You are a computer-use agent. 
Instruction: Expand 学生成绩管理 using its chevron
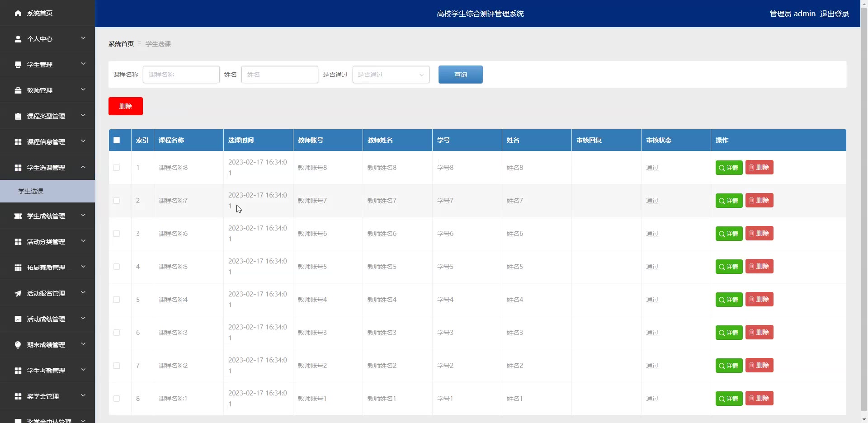click(x=83, y=216)
